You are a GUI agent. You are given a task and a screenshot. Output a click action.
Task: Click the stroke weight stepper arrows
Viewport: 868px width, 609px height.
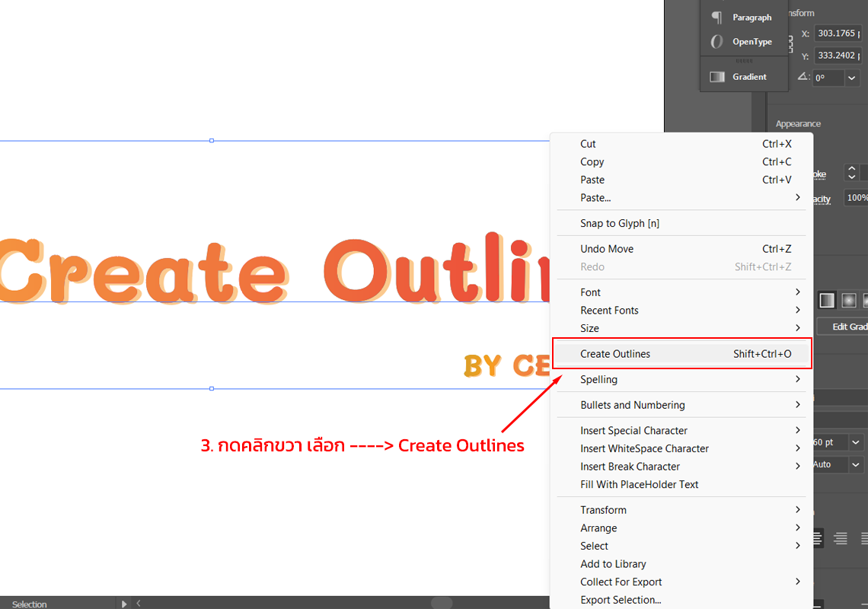coord(852,173)
